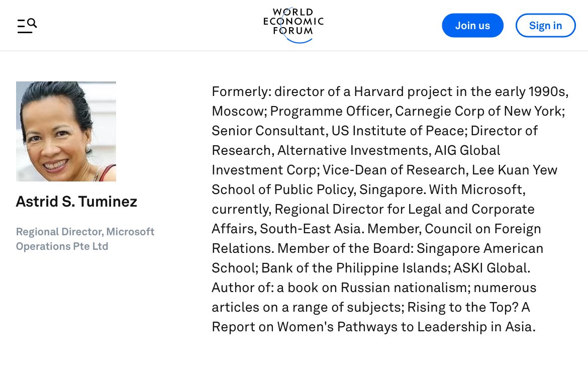Click the Regional Director, Microsoft Operations subtitle
Image resolution: width=588 pixels, height=371 pixels.
85,239
